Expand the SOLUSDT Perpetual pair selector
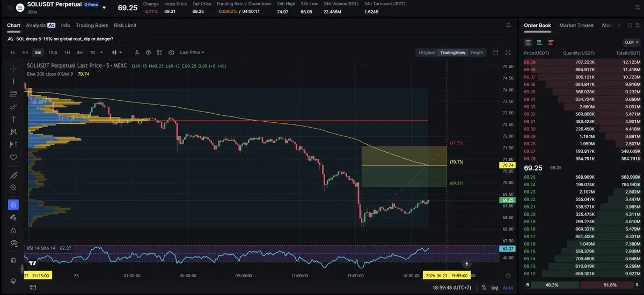The width and height of the screenshot is (644, 295). click(104, 8)
